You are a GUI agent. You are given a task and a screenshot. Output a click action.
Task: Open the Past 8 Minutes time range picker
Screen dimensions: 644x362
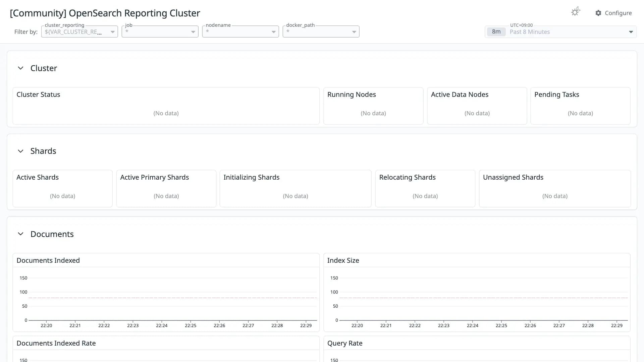[560, 32]
